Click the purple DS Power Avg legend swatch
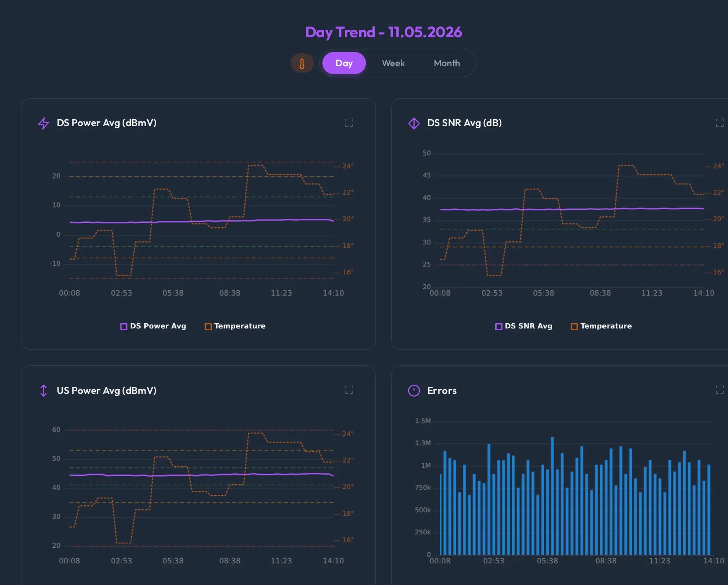 123,326
